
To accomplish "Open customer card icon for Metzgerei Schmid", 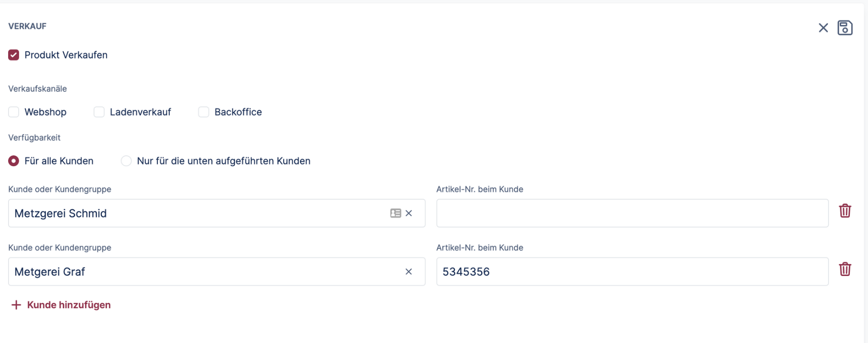I will [x=395, y=213].
